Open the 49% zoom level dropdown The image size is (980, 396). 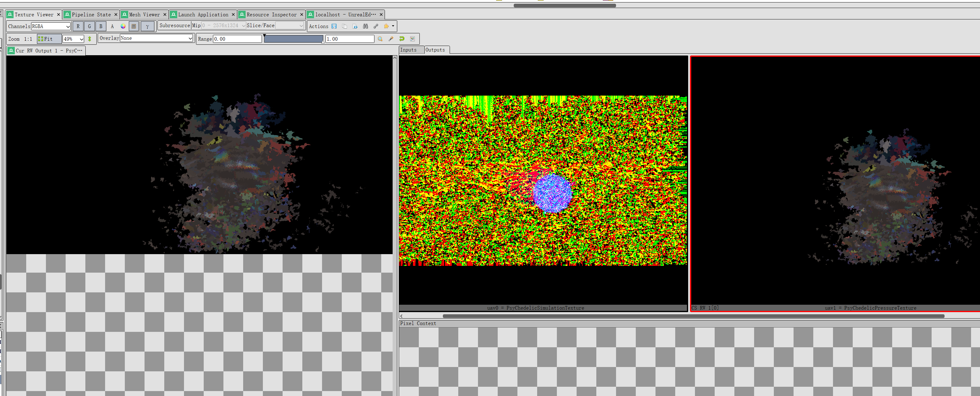coord(73,39)
